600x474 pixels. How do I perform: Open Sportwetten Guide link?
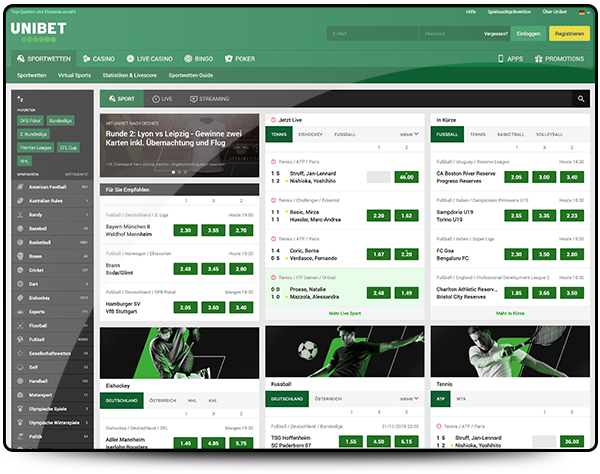click(x=191, y=75)
